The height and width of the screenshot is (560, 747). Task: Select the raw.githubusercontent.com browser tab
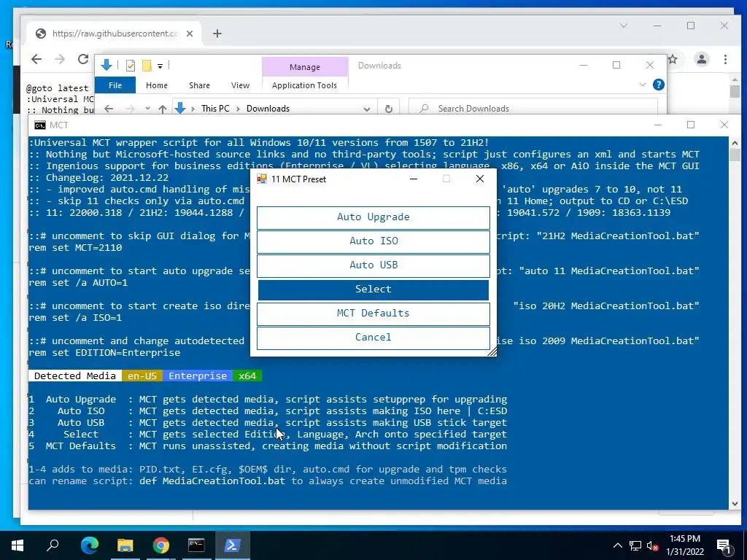pyautogui.click(x=114, y=34)
